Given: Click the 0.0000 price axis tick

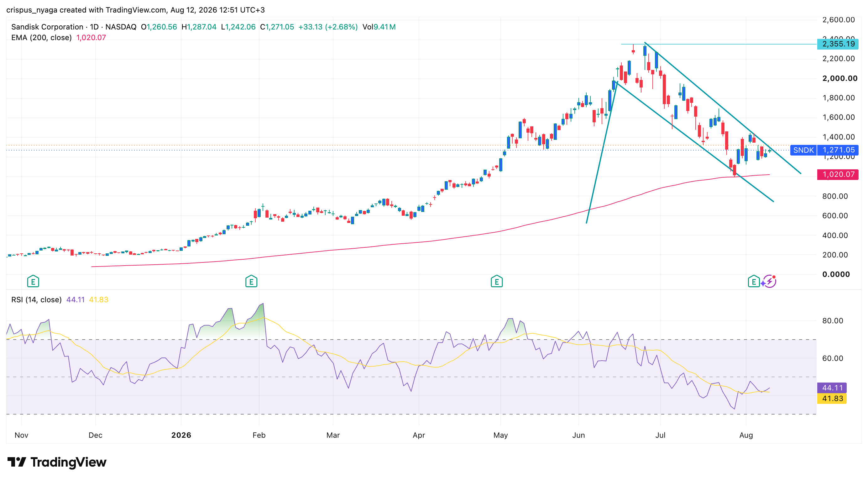Looking at the screenshot, I should click(x=836, y=274).
